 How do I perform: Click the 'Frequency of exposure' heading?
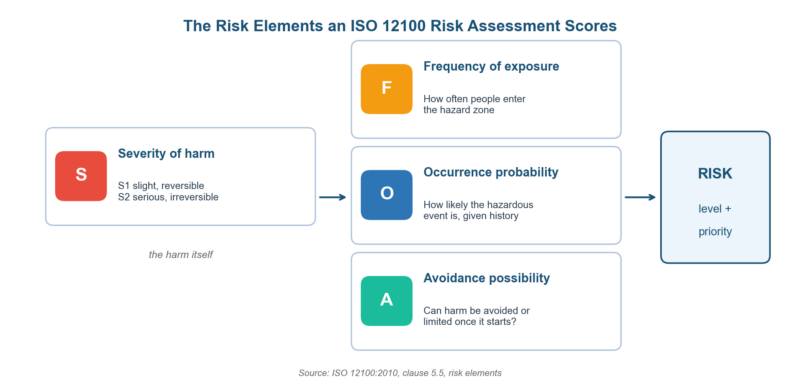coord(491,66)
